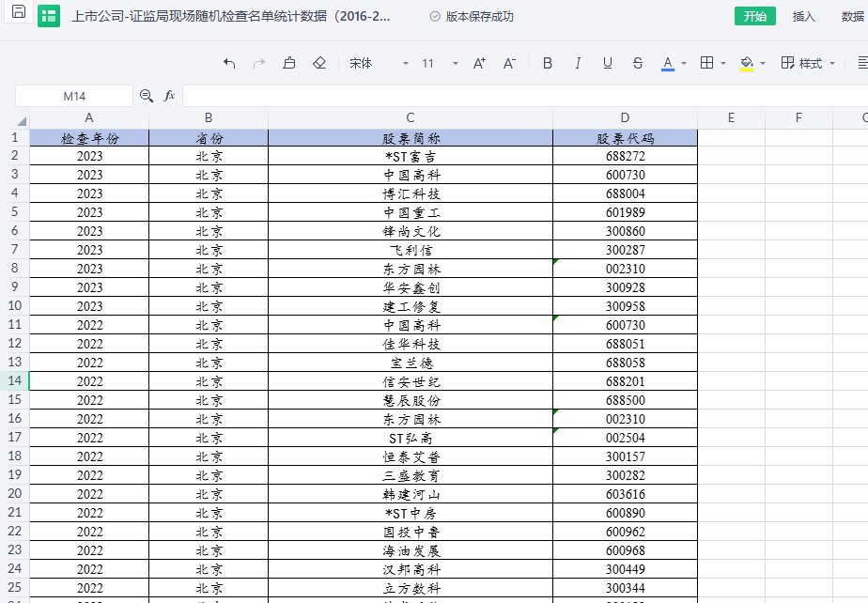
Task: Click cell 博汇科技
Action: pyautogui.click(x=411, y=193)
